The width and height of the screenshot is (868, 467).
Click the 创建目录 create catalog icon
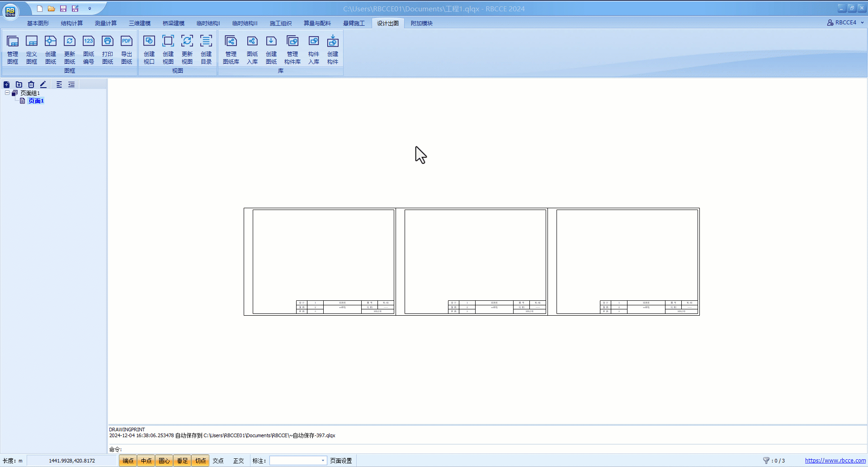click(206, 49)
